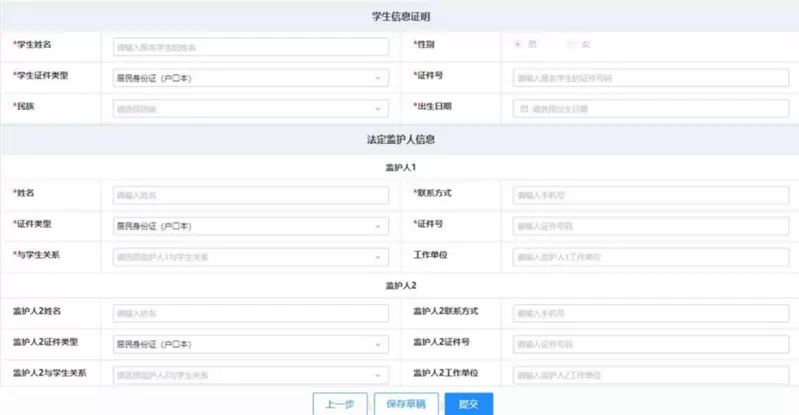Open guardian 1 证件类型 dropdown
Image resolution: width=799 pixels, height=415 pixels.
coord(248,226)
